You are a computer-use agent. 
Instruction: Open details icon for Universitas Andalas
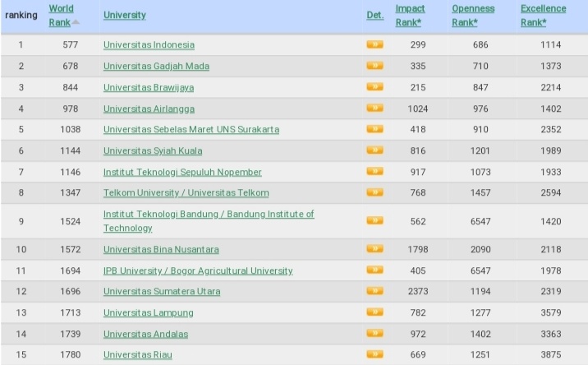[374, 333]
